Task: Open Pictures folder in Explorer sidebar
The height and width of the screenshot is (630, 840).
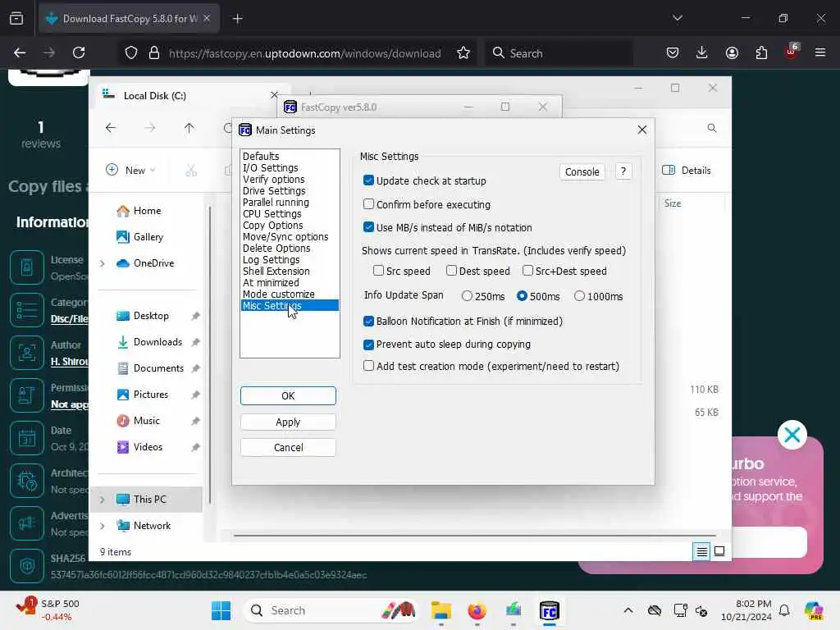Action: pyautogui.click(x=143, y=395)
